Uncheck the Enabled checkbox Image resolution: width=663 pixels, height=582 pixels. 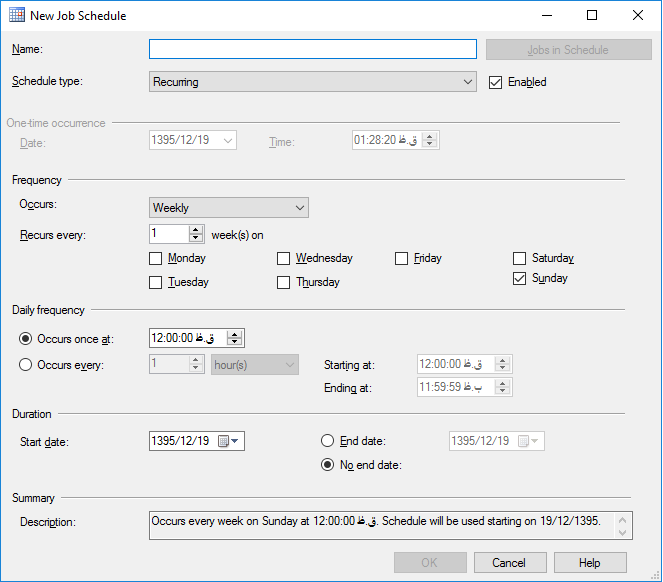tap(495, 82)
